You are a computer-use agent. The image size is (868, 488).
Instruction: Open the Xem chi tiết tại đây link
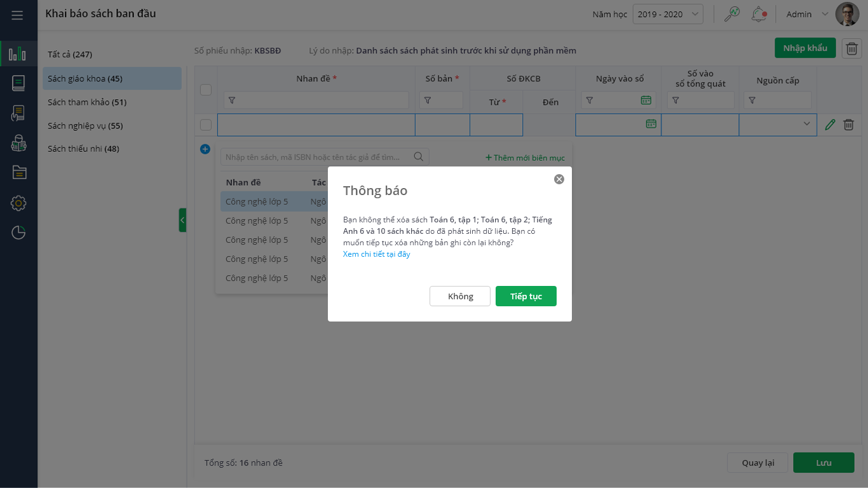(x=377, y=254)
